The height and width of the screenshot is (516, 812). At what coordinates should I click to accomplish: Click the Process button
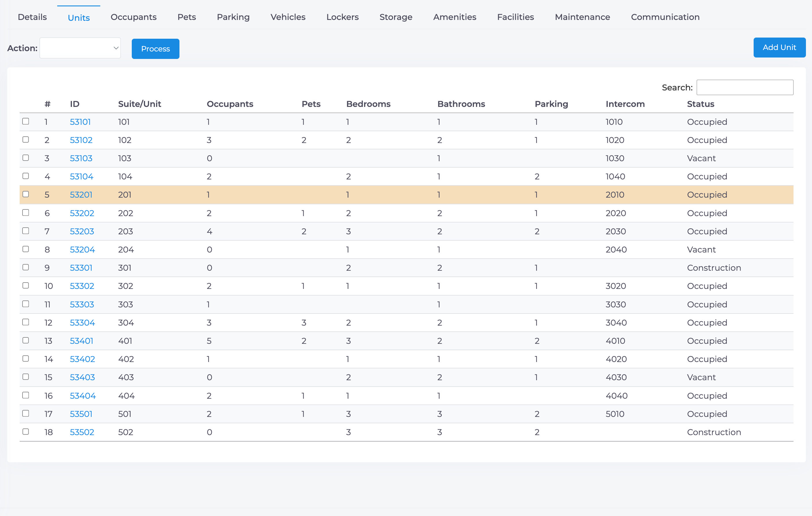point(155,49)
